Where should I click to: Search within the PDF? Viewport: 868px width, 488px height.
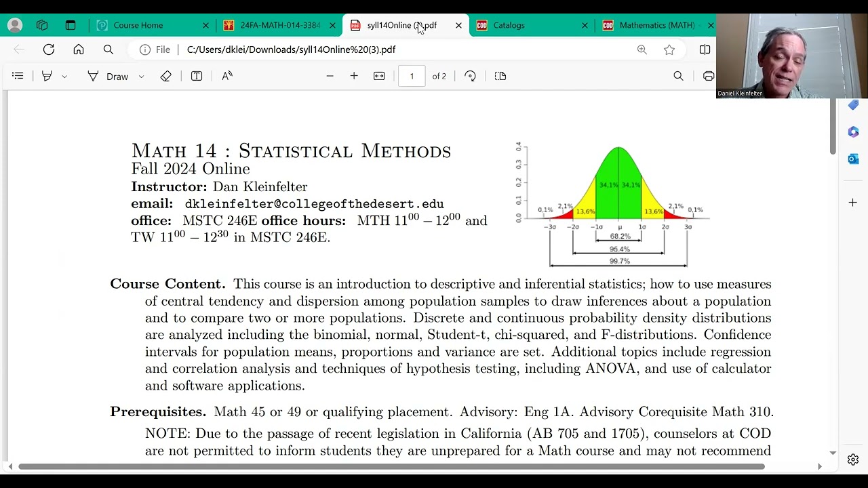coord(678,76)
